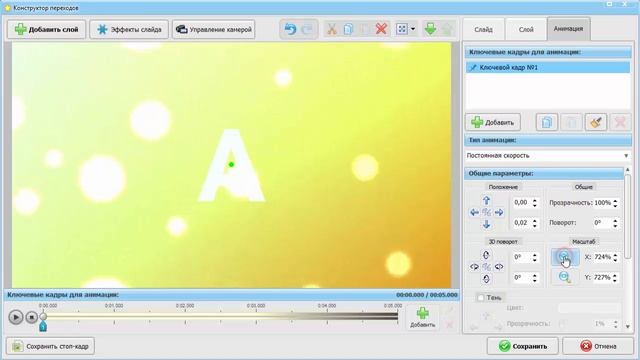The width and height of the screenshot is (640, 360).
Task: Click the Добавить слой button
Action: [x=47, y=29]
